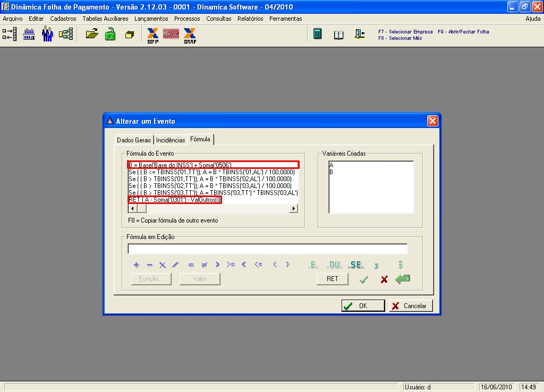The width and height of the screenshot is (544, 392).
Task: Open the Lançamentos menu
Action: tap(151, 19)
